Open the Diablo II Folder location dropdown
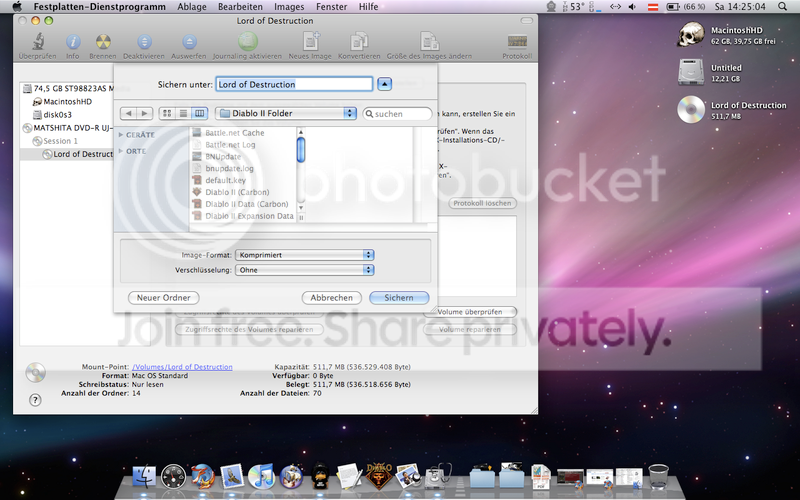Image resolution: width=800 pixels, height=500 pixels. (x=286, y=113)
